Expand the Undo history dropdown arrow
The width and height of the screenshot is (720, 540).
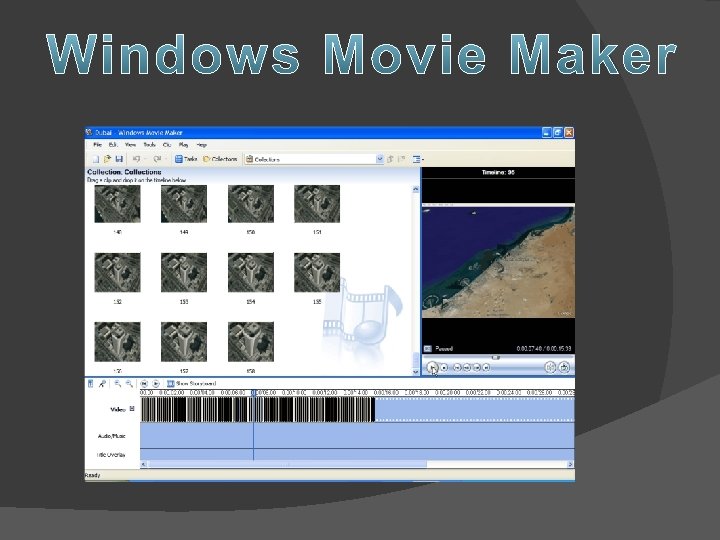(x=145, y=159)
